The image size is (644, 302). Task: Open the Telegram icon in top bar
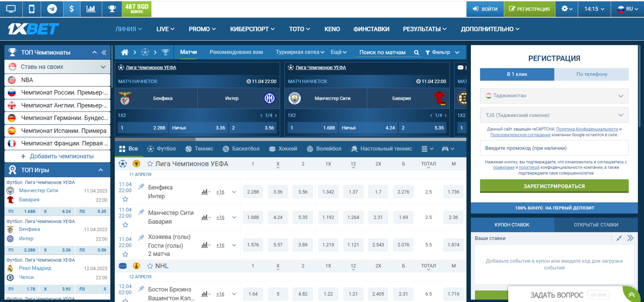(52, 9)
